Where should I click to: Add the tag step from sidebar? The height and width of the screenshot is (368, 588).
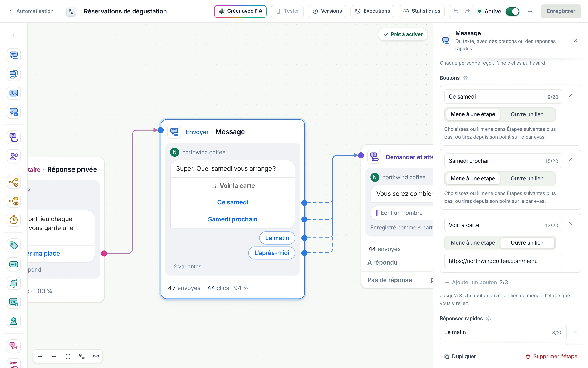pyautogui.click(x=14, y=245)
